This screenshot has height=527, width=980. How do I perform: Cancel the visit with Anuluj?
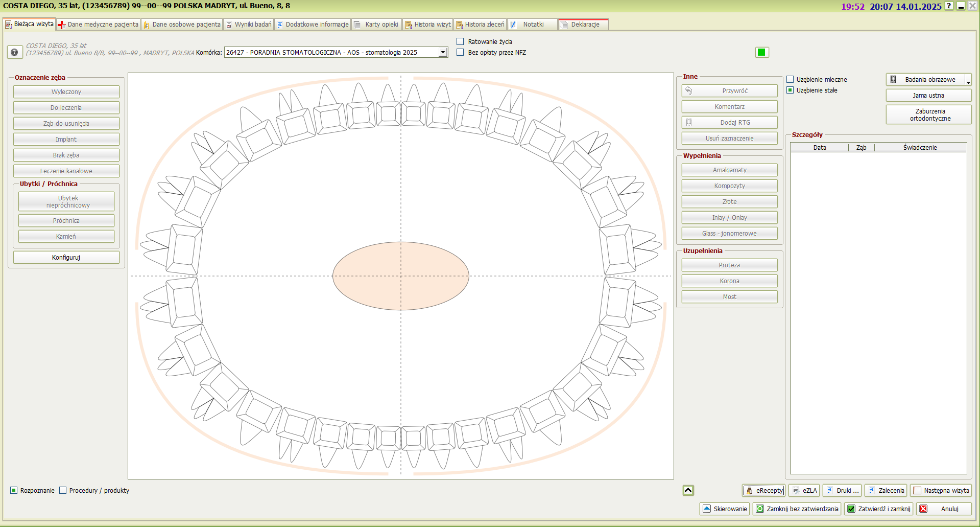coord(943,509)
